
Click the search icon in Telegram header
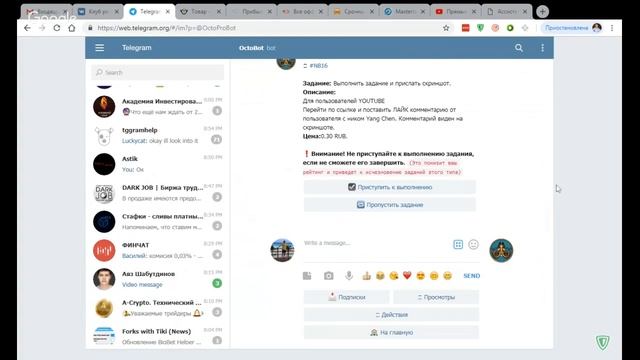coord(519,48)
